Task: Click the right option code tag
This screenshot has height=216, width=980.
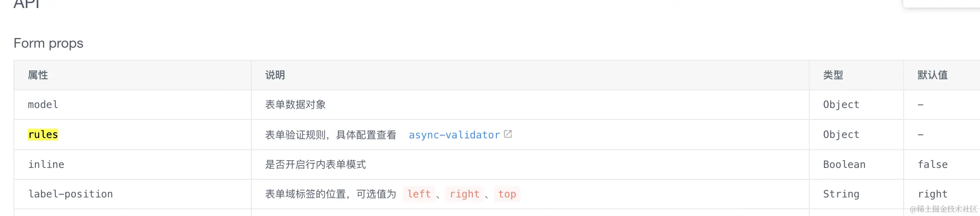Action: 464,194
